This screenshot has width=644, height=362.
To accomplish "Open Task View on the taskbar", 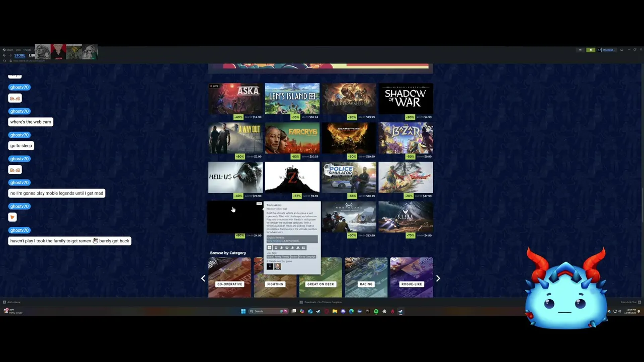I will point(294,311).
